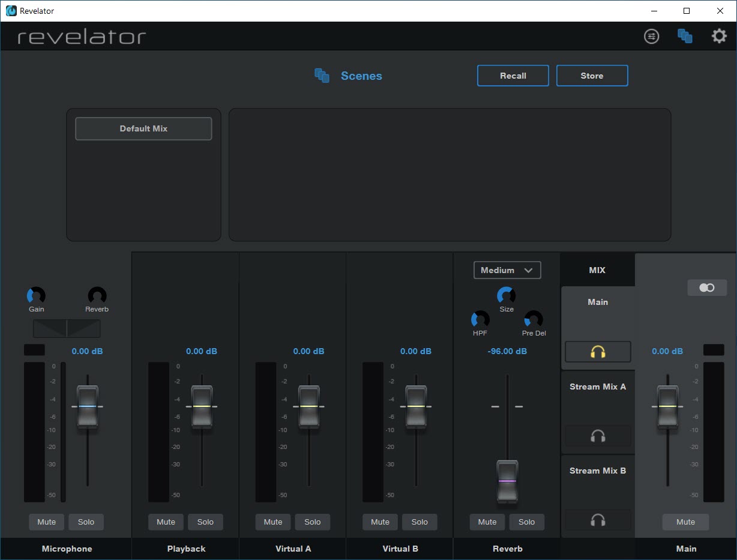Select the Default Mix scene
Screen dimensions: 737x560
[x=143, y=128]
